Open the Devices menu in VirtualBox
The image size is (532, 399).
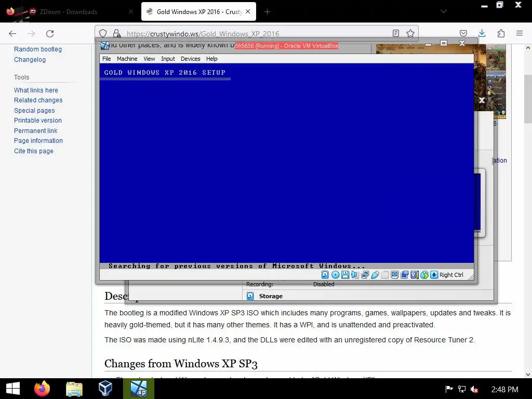(190, 59)
